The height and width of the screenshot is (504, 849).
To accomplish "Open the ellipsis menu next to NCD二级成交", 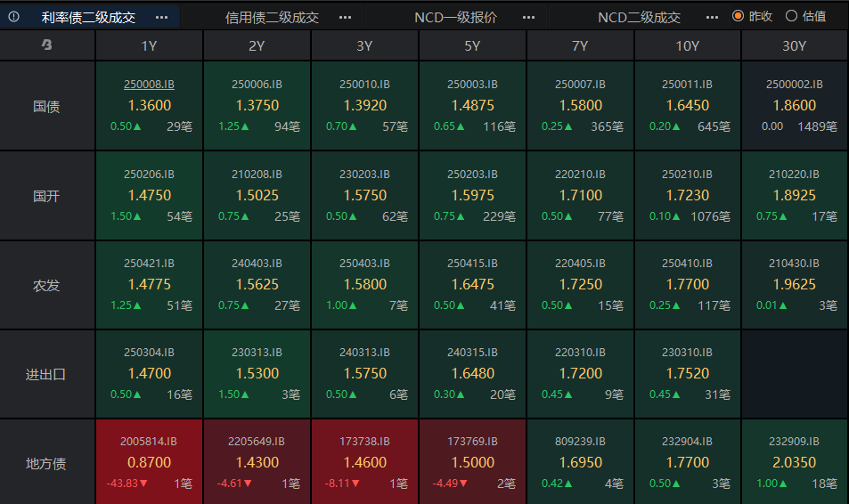I will [x=712, y=17].
